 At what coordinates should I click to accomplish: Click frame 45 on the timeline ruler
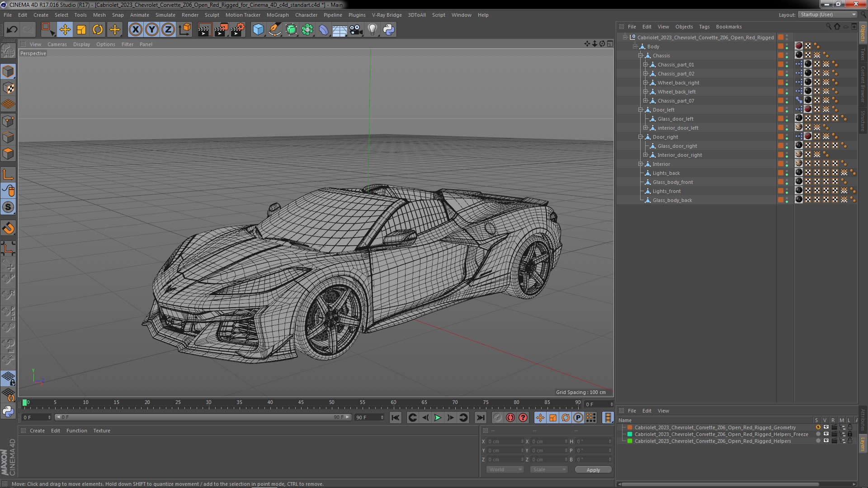click(301, 402)
